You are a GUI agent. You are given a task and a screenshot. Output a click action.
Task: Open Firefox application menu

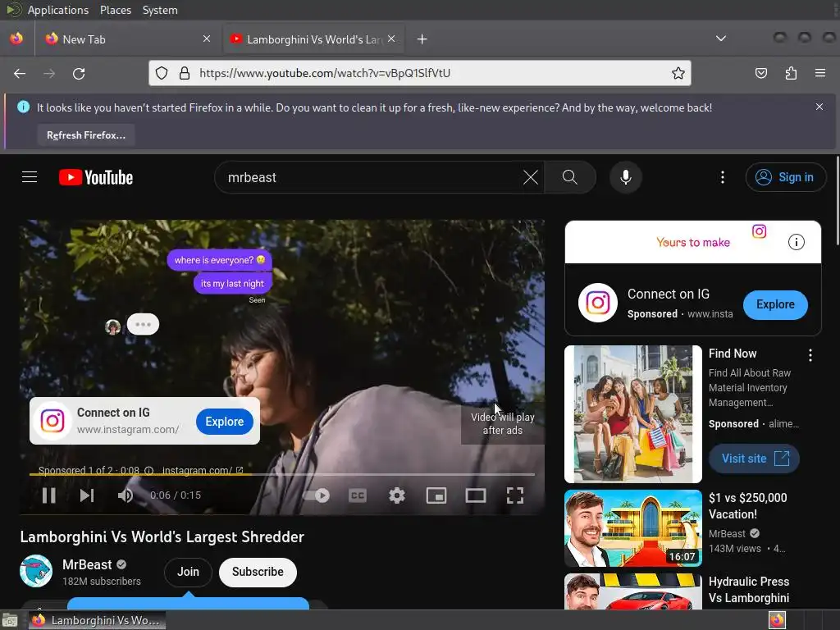point(820,73)
